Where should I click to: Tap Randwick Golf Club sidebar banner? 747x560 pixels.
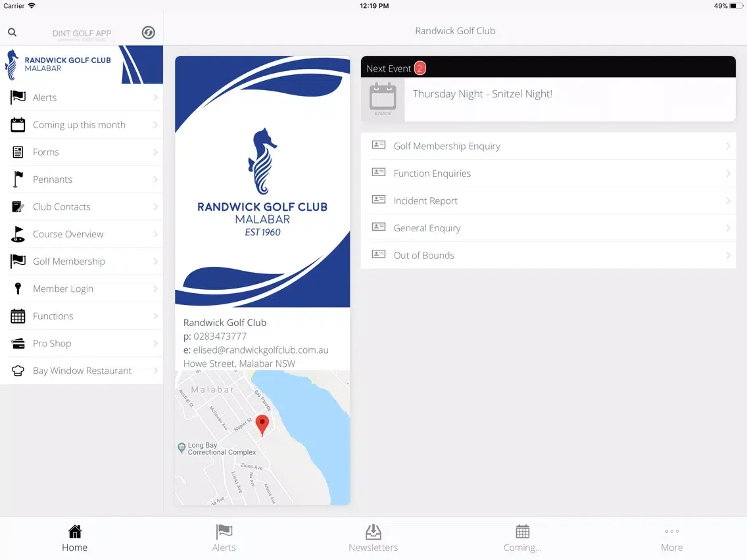click(x=82, y=65)
